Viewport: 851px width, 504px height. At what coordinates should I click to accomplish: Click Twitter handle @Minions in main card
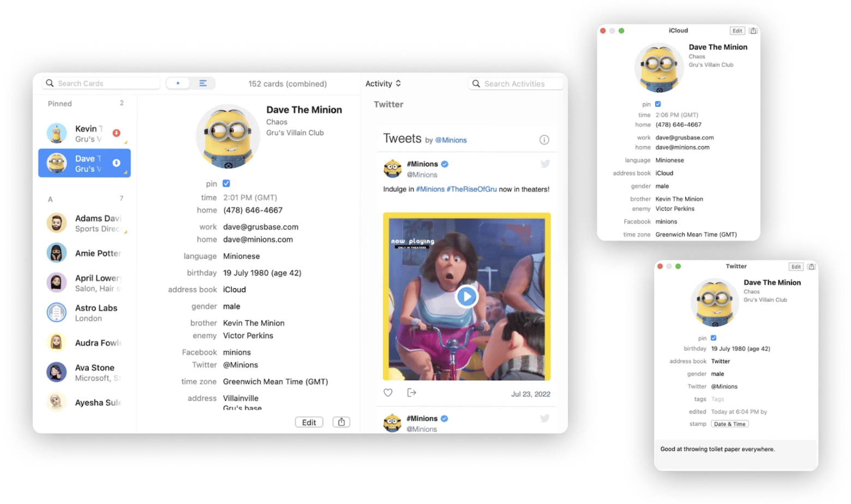pyautogui.click(x=241, y=365)
